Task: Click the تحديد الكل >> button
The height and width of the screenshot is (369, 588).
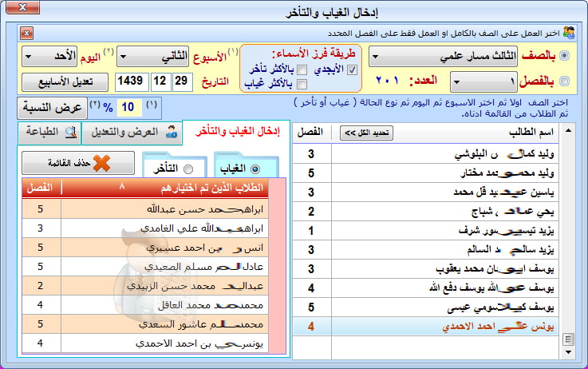Action: pyautogui.click(x=366, y=133)
